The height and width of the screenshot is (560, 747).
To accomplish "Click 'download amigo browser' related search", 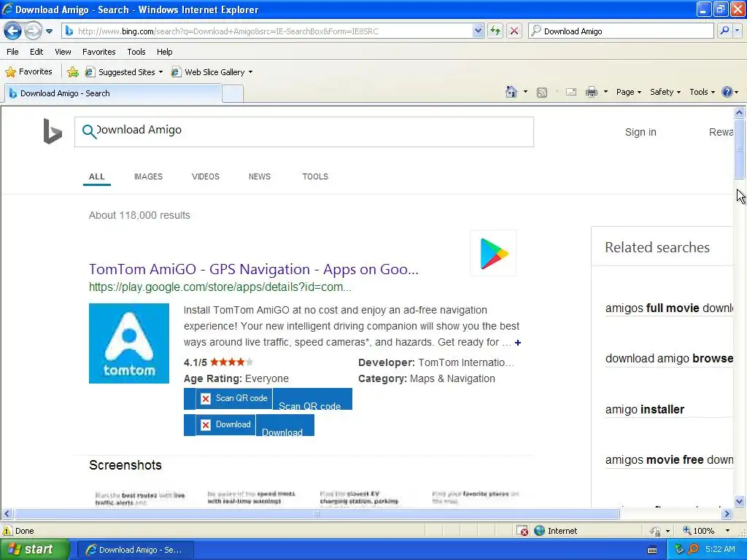I will click(669, 359).
